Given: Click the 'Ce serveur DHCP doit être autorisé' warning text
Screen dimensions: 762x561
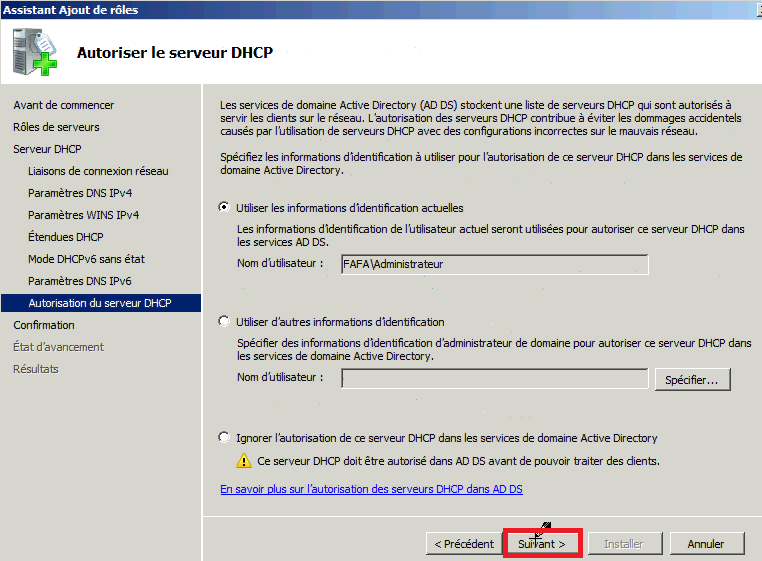Looking at the screenshot, I should [458, 461].
